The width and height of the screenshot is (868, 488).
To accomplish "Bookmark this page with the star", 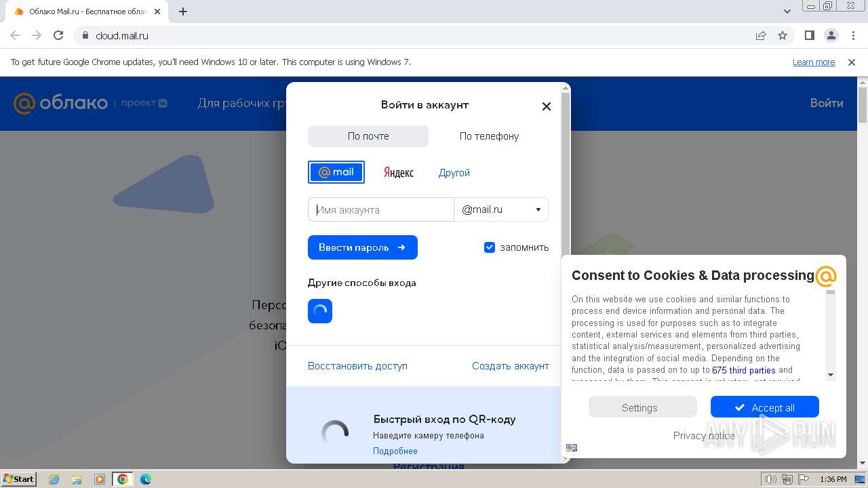I will 783,35.
